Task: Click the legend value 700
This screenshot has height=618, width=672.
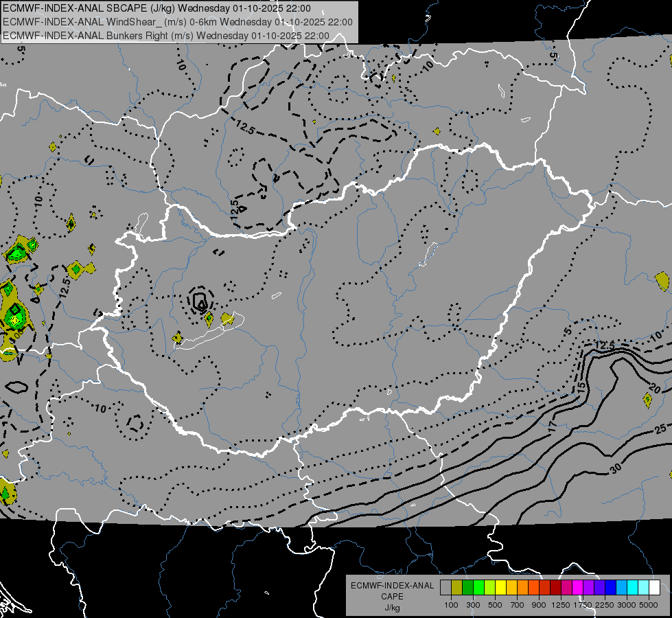Action: click(518, 605)
